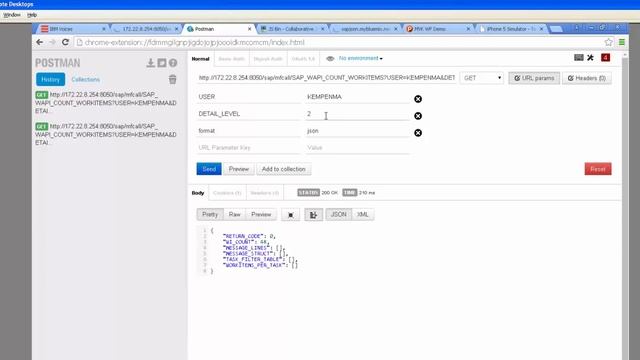Open the Postman settings wrench icon
Screen dimensions: 640x360
click(x=590, y=58)
